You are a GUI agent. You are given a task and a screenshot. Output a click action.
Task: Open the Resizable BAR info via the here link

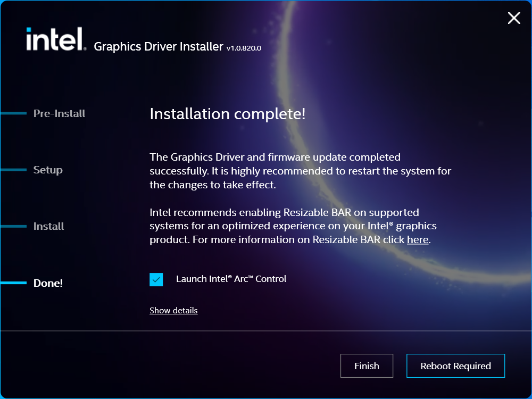[418, 239]
